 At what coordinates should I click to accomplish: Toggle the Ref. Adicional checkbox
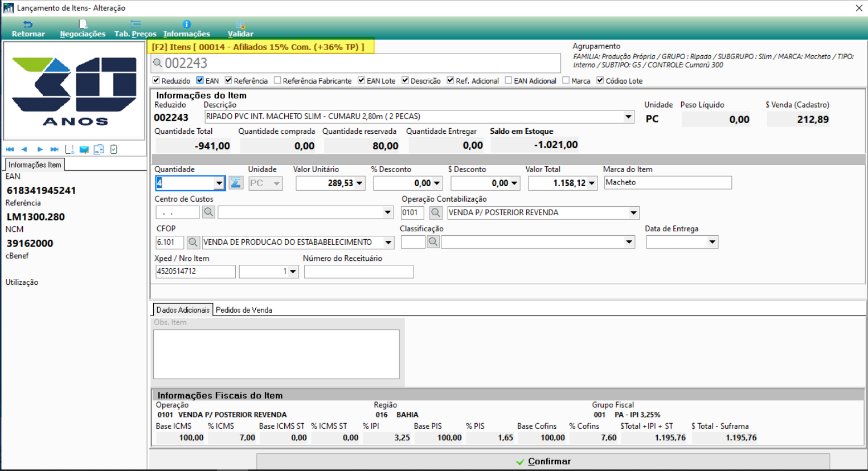451,80
